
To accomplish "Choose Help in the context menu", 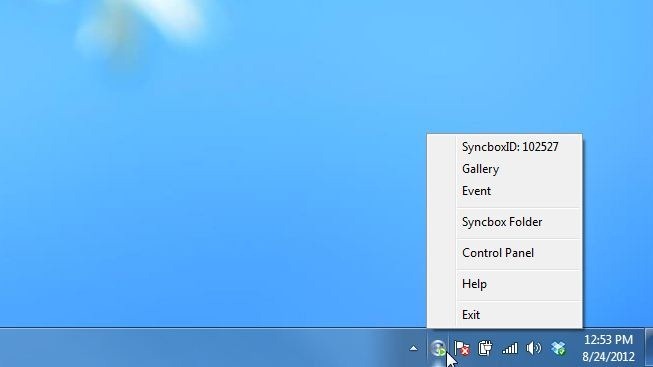I will [x=504, y=284].
